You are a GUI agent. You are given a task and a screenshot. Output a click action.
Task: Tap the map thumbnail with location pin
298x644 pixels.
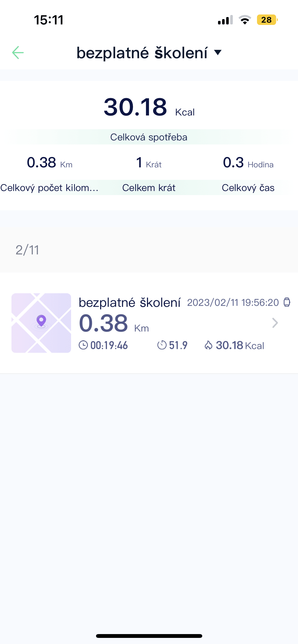tap(41, 323)
